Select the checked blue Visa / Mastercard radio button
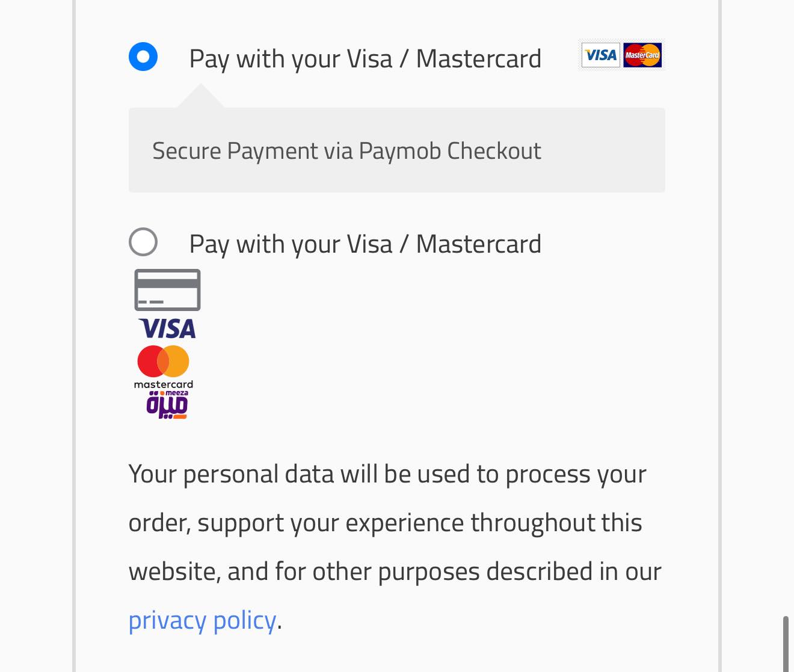The height and width of the screenshot is (672, 794). pyautogui.click(x=143, y=57)
